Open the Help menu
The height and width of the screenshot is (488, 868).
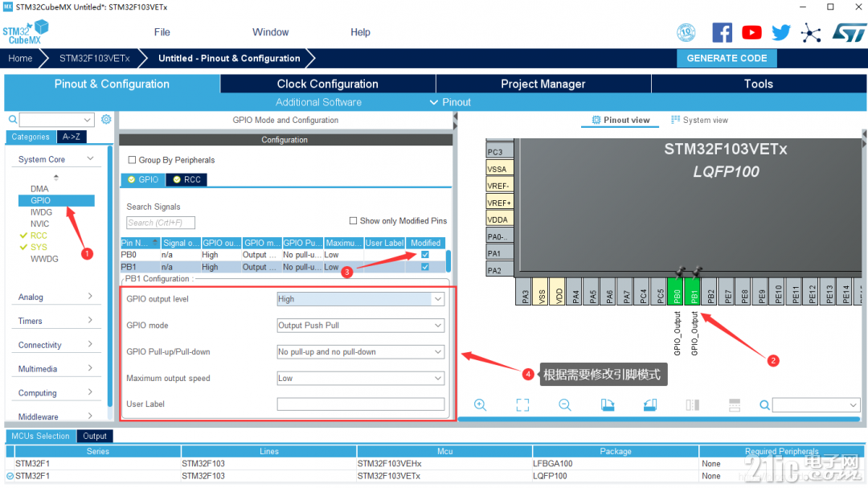click(x=360, y=32)
